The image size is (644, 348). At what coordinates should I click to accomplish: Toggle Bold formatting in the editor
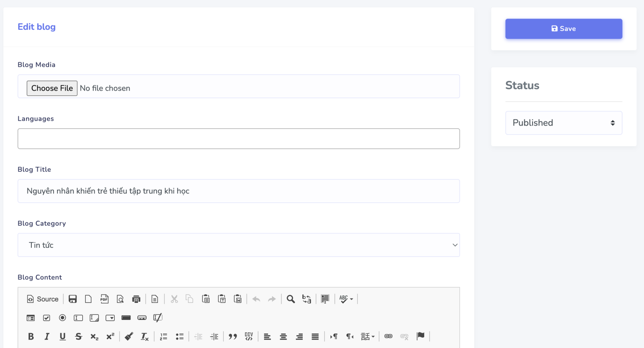(31, 336)
